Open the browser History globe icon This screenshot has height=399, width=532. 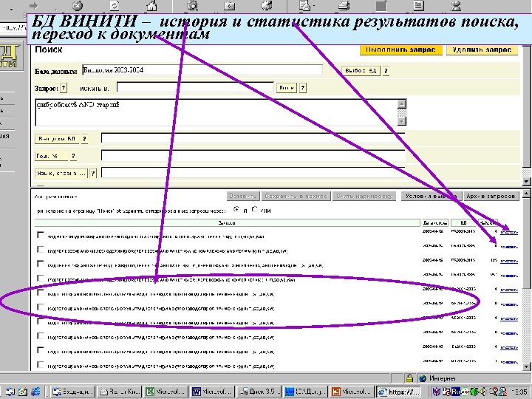pyautogui.click(x=267, y=5)
